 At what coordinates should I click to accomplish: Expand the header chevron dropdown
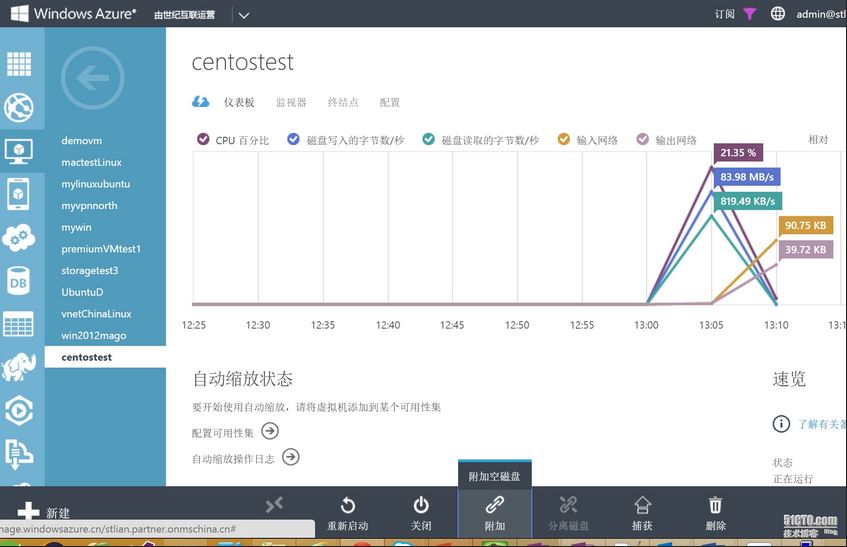pyautogui.click(x=244, y=15)
